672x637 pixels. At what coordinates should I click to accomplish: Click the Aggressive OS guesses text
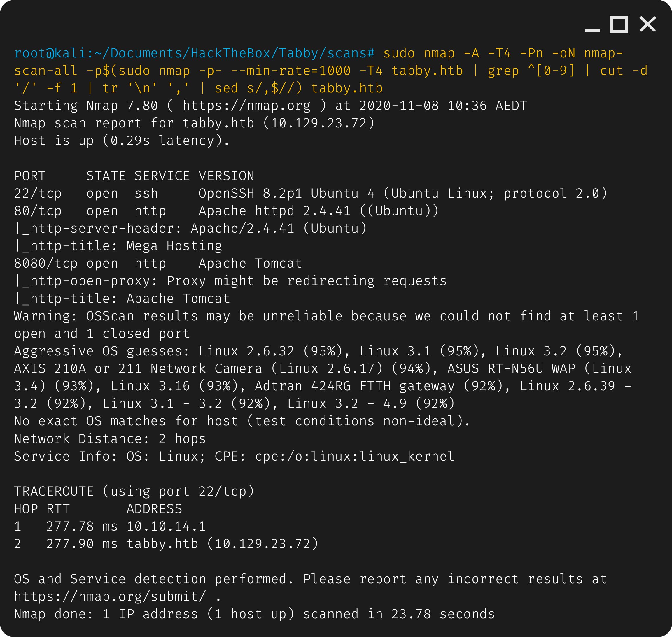coord(102,350)
